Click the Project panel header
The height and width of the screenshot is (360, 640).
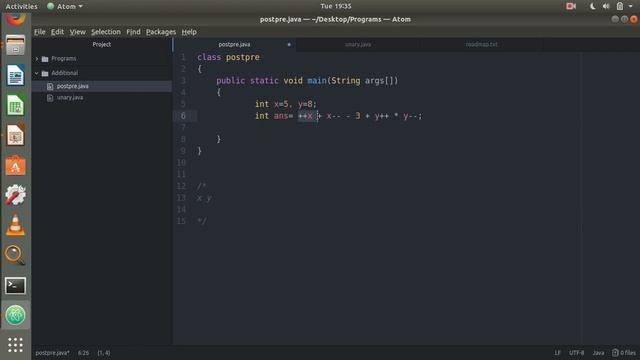[102, 44]
